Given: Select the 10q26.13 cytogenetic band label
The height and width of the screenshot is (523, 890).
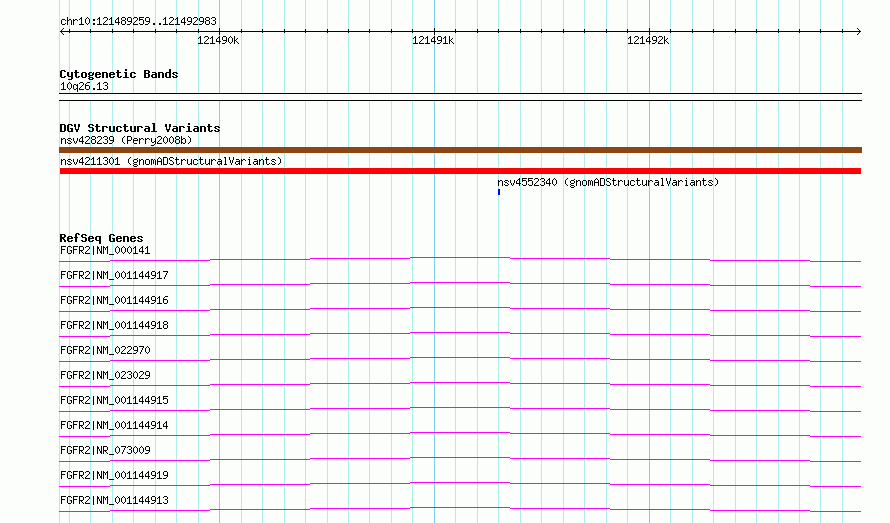Looking at the screenshot, I should 84,86.
